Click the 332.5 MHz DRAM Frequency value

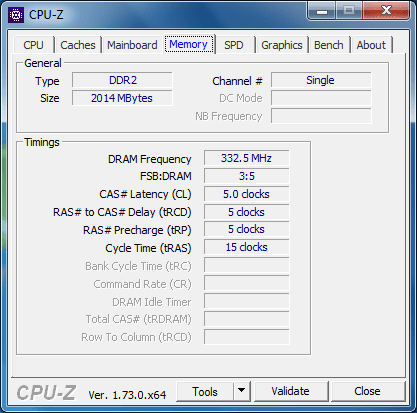pyautogui.click(x=247, y=158)
